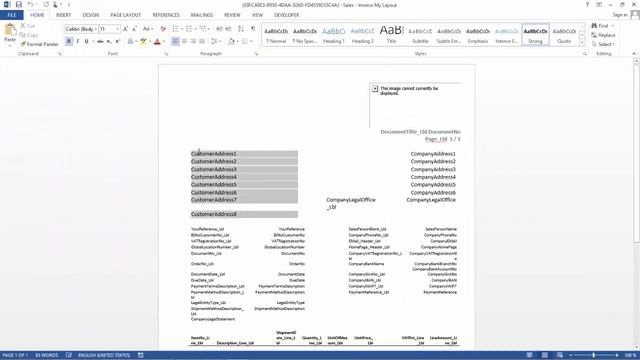The image size is (640, 360).
Task: Toggle Show/Hide paragraph marks
Action: click(x=253, y=29)
